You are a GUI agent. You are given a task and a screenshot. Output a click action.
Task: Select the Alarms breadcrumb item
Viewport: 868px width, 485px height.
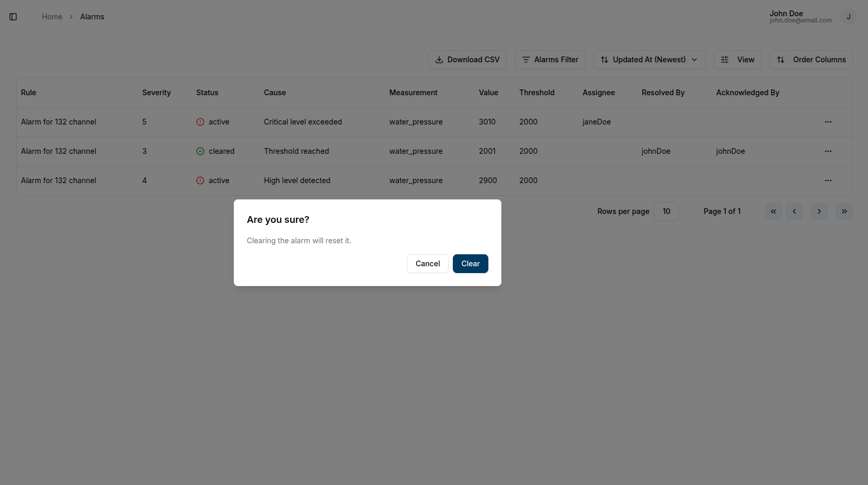[92, 16]
